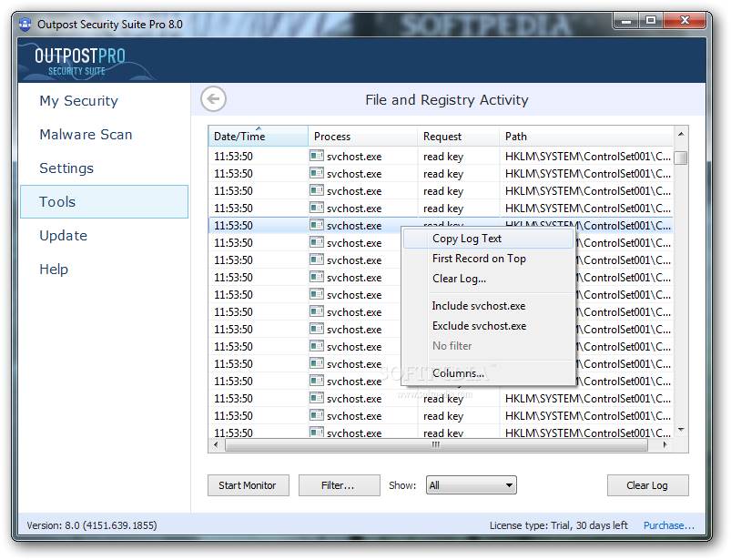Click the Version 8.0 status text
This screenshot has height=560, width=731.
[x=92, y=525]
